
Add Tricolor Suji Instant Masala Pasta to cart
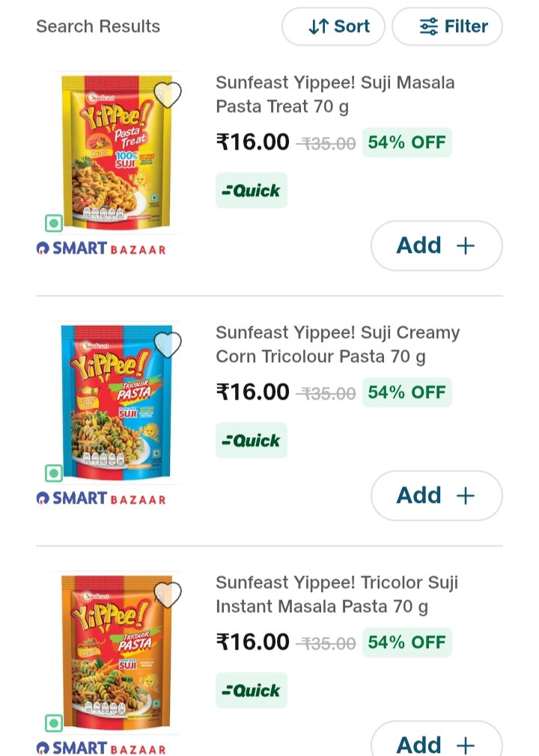click(x=436, y=743)
